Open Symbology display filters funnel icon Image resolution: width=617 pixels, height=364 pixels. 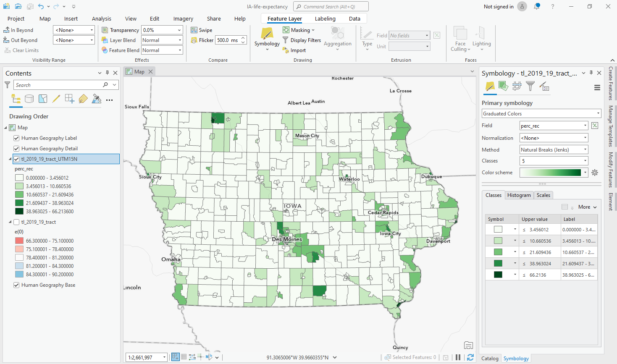tap(530, 86)
